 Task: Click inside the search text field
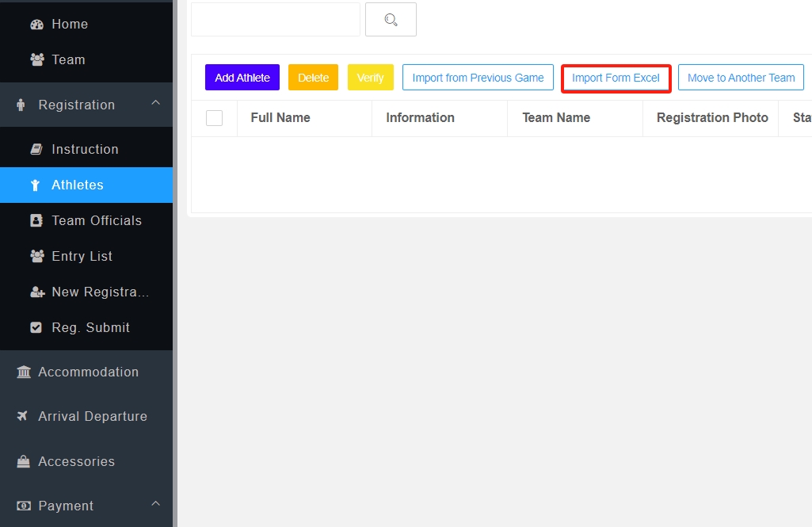[x=275, y=19]
